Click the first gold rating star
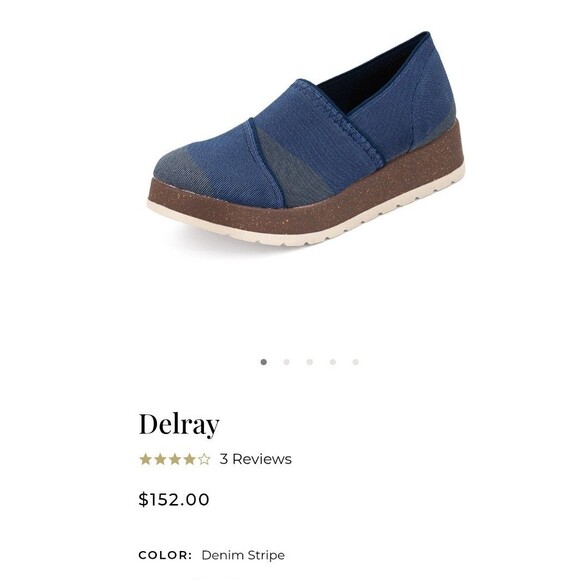Image resolution: width=580 pixels, height=580 pixels. coord(145,459)
